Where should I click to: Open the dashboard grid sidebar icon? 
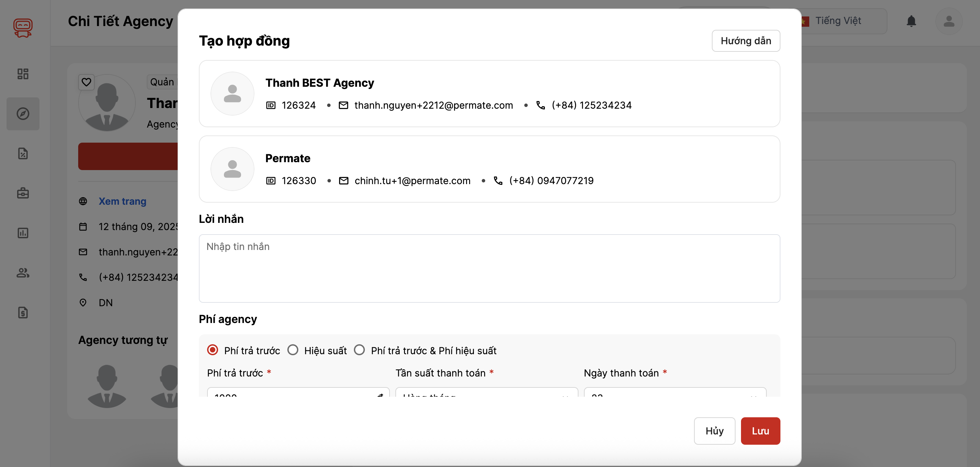pos(23,74)
